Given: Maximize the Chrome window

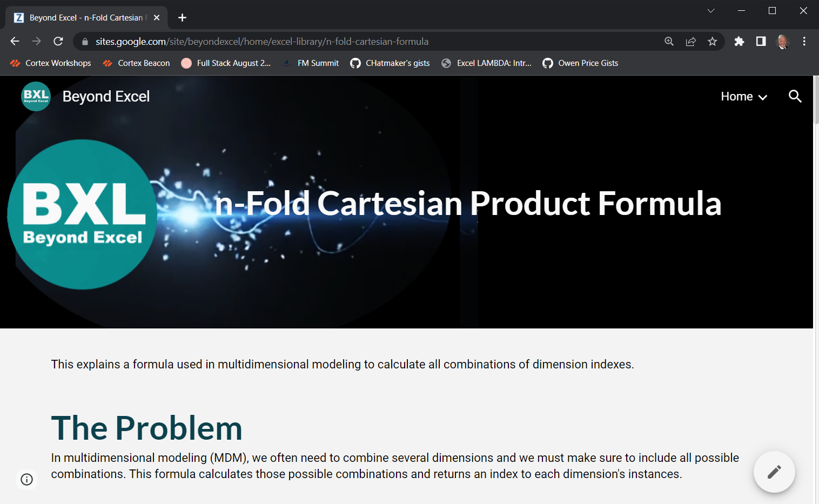Looking at the screenshot, I should [x=773, y=11].
